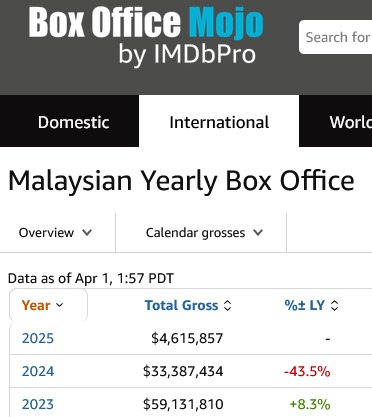This screenshot has width=372, height=417.
Task: Click the sort arrows beside %± LY
Action: tap(334, 305)
